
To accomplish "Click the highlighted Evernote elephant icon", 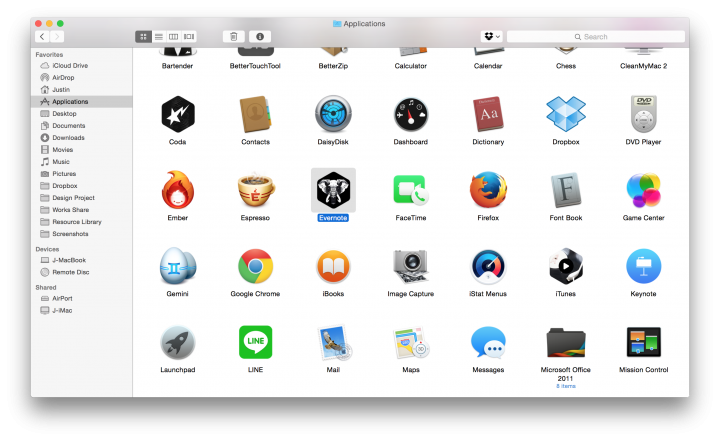I will click(333, 190).
